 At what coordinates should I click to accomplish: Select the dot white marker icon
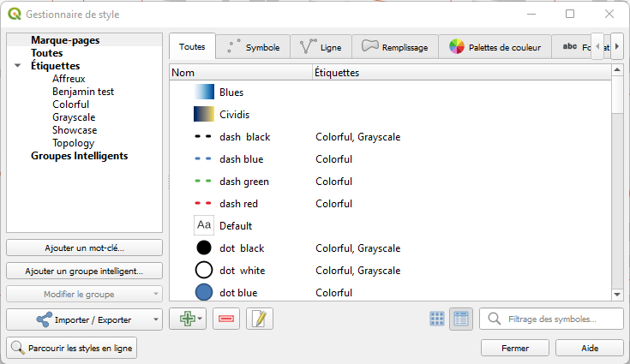click(204, 270)
